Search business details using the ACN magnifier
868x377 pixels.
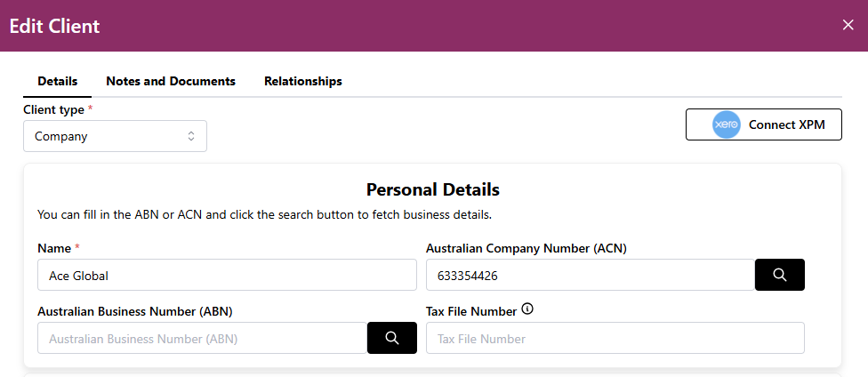tap(779, 275)
